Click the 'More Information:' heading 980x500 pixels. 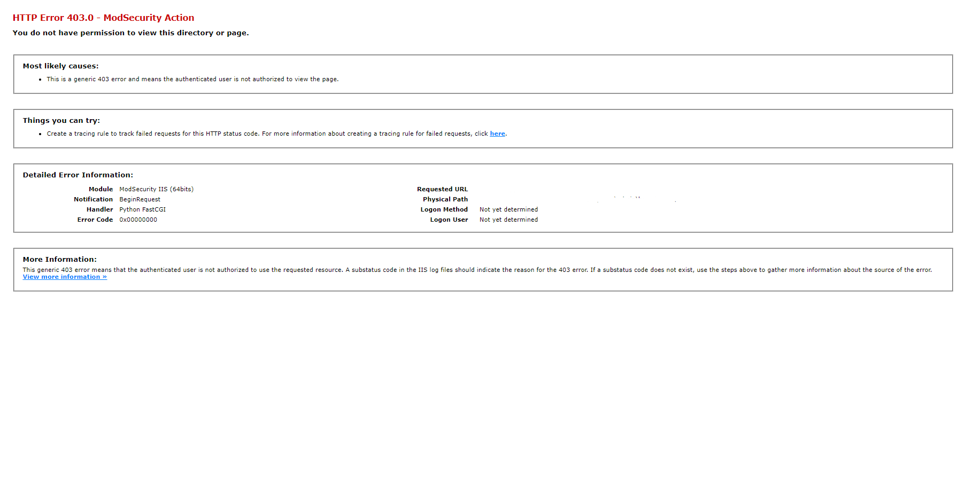coord(59,259)
